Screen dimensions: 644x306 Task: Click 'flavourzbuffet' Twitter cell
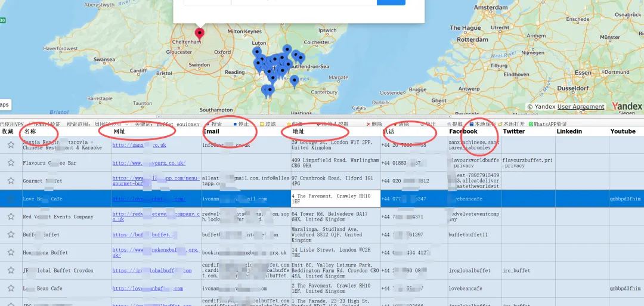click(x=528, y=163)
